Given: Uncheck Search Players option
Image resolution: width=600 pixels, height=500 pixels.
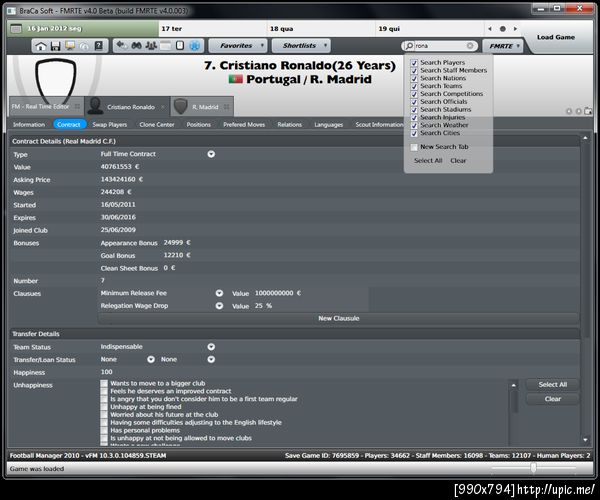Looking at the screenshot, I should (414, 63).
